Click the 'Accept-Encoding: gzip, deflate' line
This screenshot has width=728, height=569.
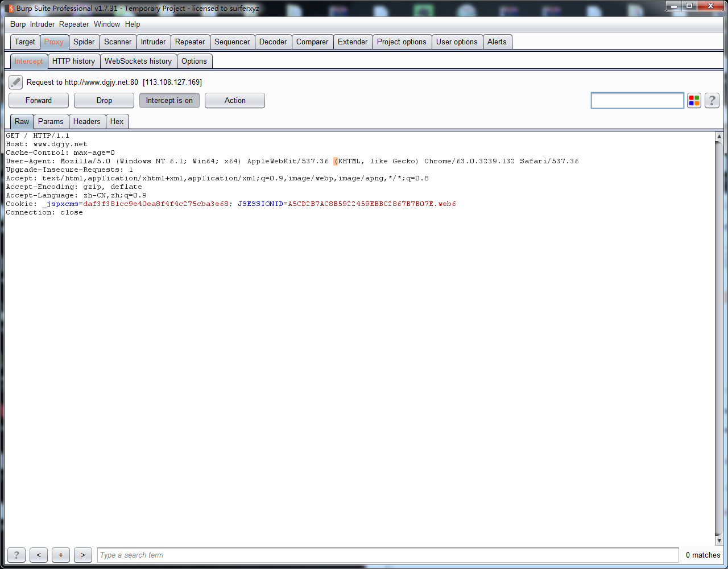(x=74, y=187)
